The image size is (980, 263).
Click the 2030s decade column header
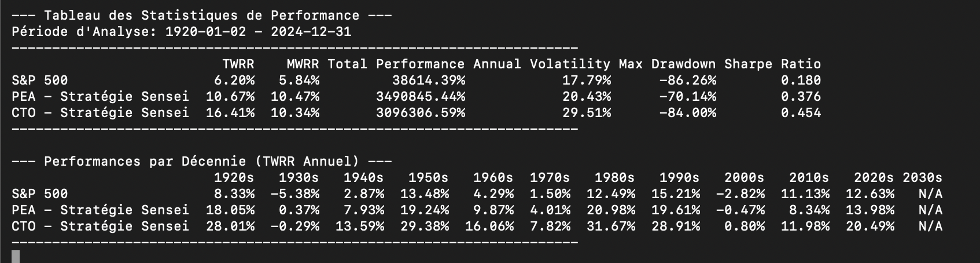(x=922, y=177)
